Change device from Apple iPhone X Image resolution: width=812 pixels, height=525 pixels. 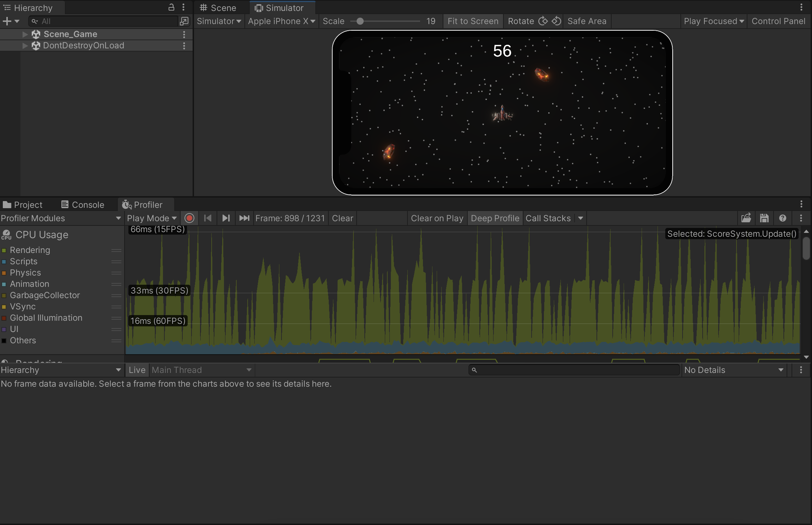click(x=281, y=21)
